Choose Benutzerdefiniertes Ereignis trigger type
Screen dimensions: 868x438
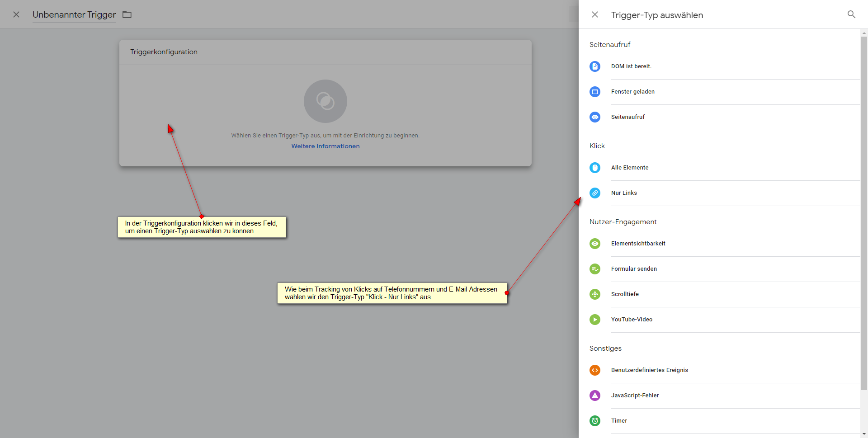[x=649, y=370]
